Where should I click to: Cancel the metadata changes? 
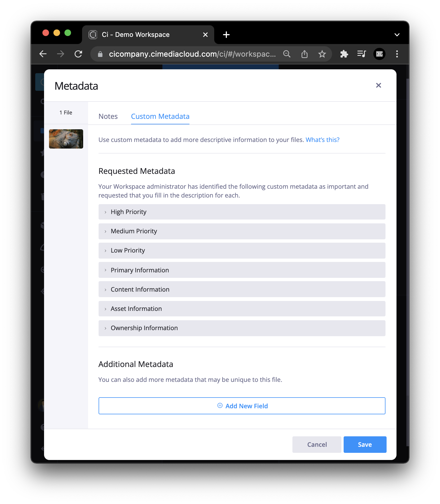(x=317, y=445)
